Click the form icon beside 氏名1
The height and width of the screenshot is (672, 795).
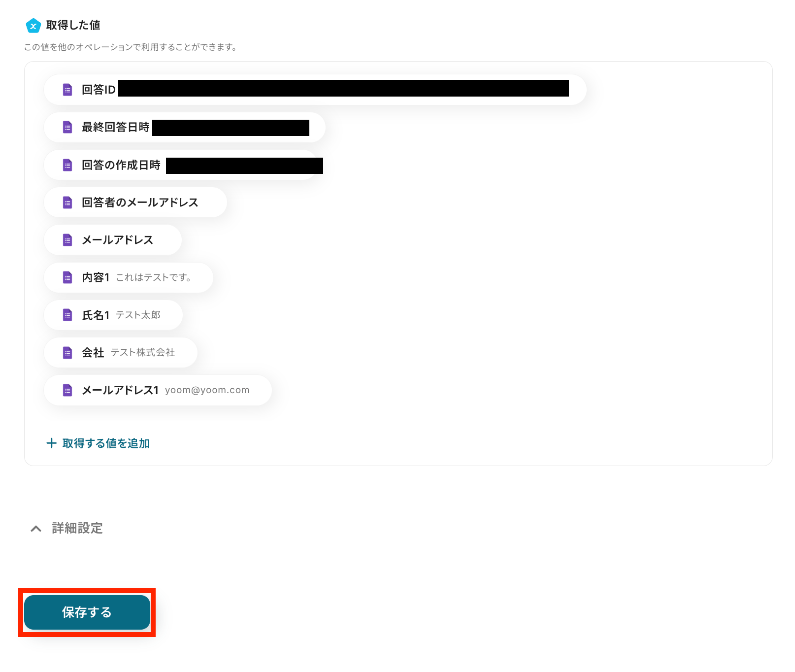(x=67, y=315)
